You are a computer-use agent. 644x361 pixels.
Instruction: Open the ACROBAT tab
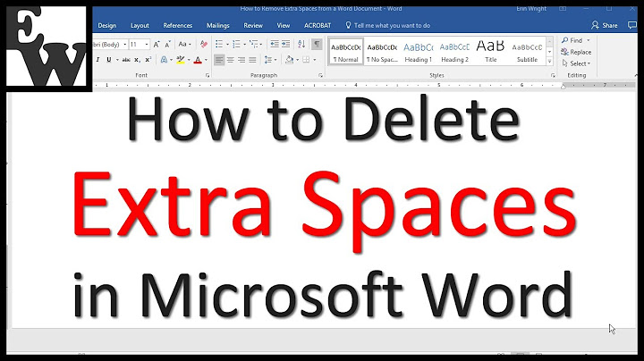318,25
